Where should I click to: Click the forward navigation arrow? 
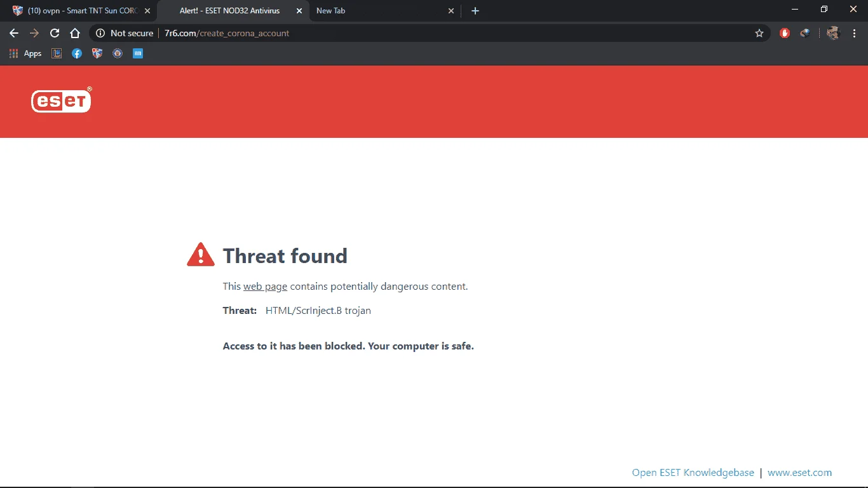34,33
